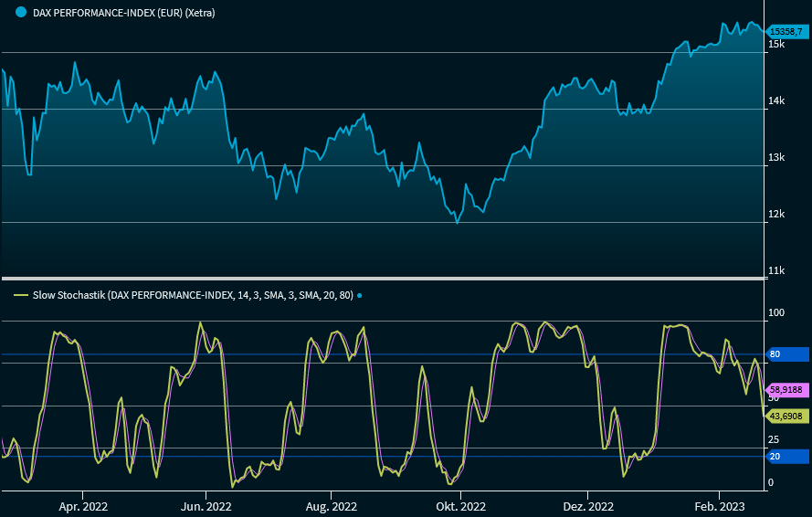This screenshot has height=517, width=812.
Task: Select the Dez. 2022 axis label
Action: (587, 506)
